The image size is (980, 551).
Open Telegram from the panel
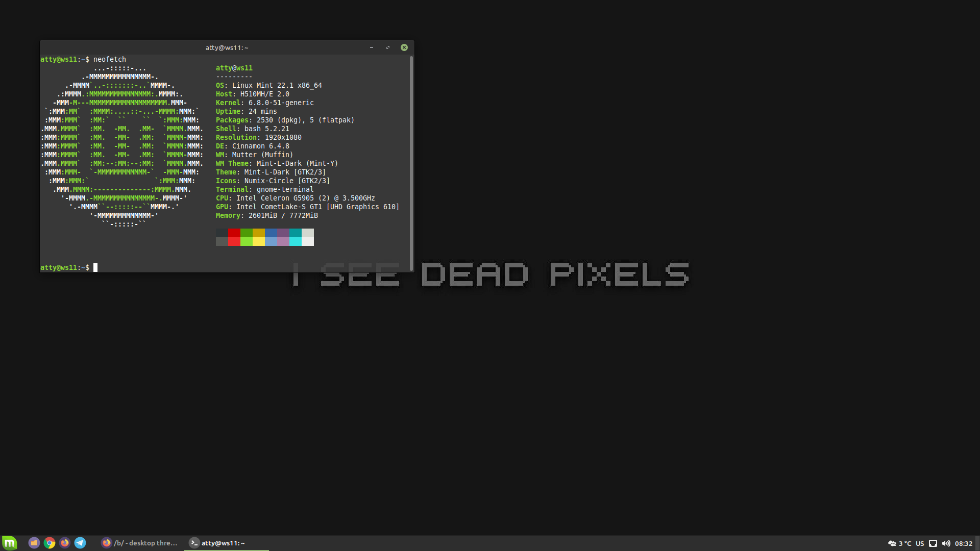click(x=80, y=543)
